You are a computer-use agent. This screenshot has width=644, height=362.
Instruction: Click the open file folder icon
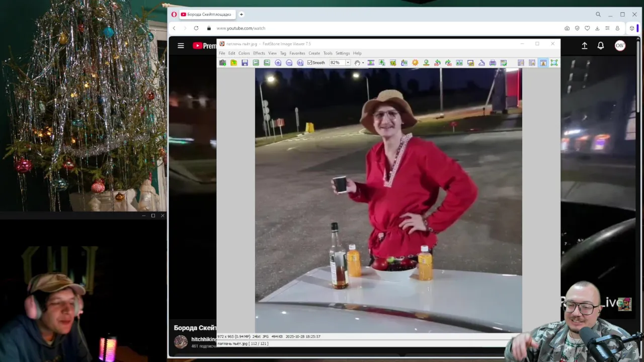pyautogui.click(x=234, y=63)
